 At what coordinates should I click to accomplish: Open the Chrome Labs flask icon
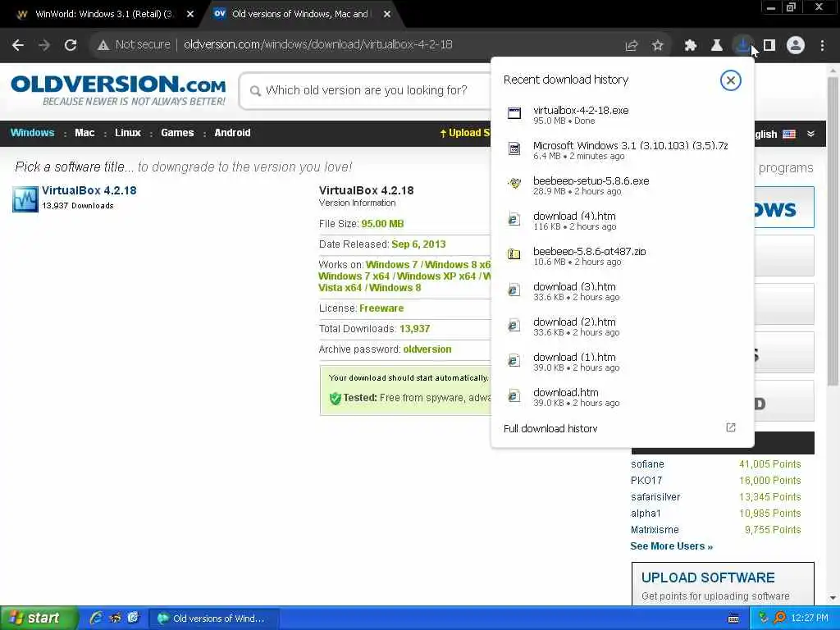tap(717, 46)
